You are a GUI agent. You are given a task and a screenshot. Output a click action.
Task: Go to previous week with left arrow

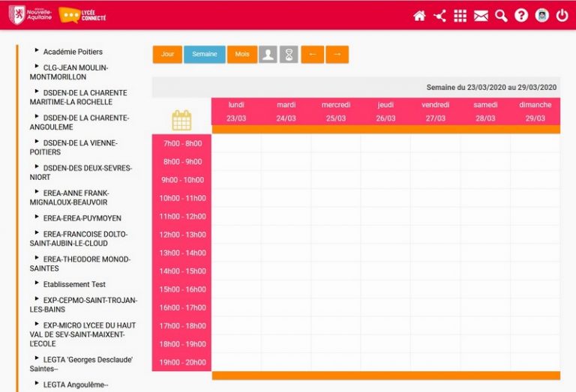click(313, 55)
